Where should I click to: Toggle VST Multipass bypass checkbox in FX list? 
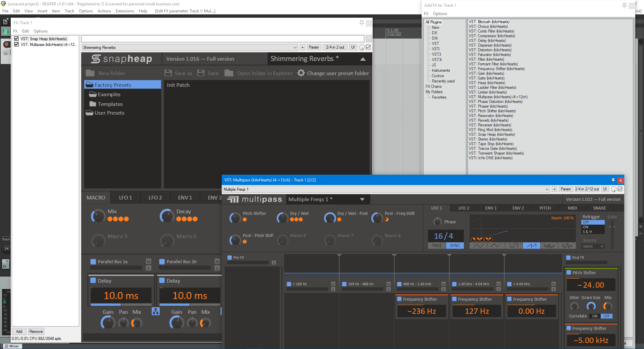(x=16, y=44)
